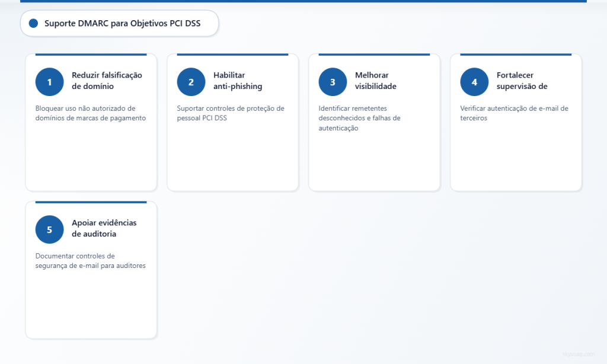The width and height of the screenshot is (607, 364).
Task: Click text 'Suportar controles de proteção de pessoal'
Action: click(x=231, y=113)
